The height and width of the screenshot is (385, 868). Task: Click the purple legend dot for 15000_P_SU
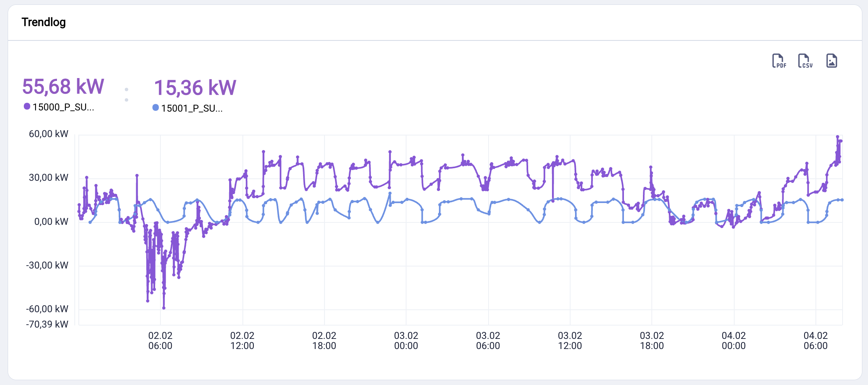pyautogui.click(x=27, y=106)
